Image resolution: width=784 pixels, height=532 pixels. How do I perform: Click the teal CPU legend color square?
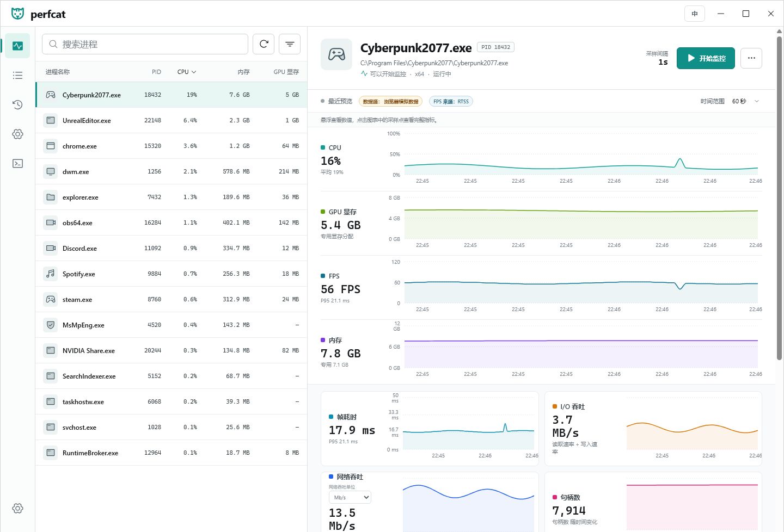point(323,147)
